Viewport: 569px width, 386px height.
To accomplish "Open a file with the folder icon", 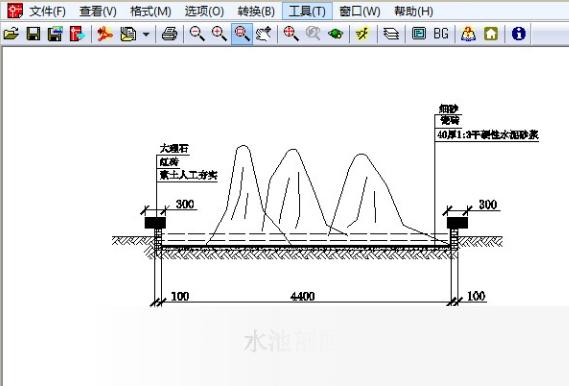I will pyautogui.click(x=11, y=34).
